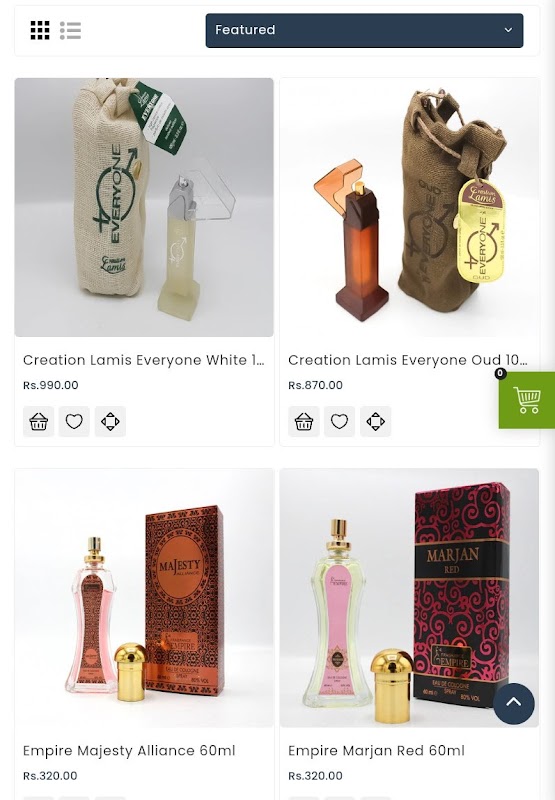Click the back-to-top arrow button
The width and height of the screenshot is (555, 800).
click(514, 704)
